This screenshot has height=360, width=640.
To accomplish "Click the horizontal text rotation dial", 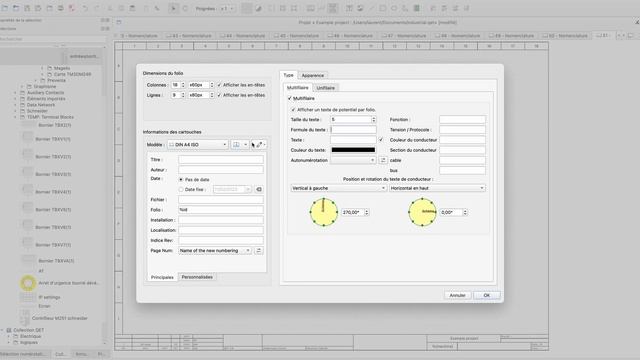I will (x=422, y=212).
